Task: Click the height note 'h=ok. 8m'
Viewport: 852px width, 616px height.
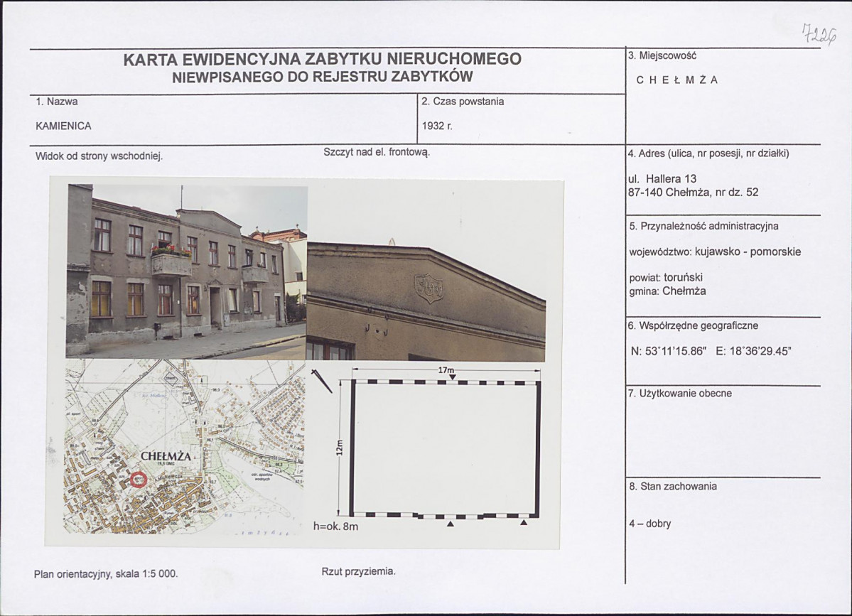Action: [x=336, y=526]
